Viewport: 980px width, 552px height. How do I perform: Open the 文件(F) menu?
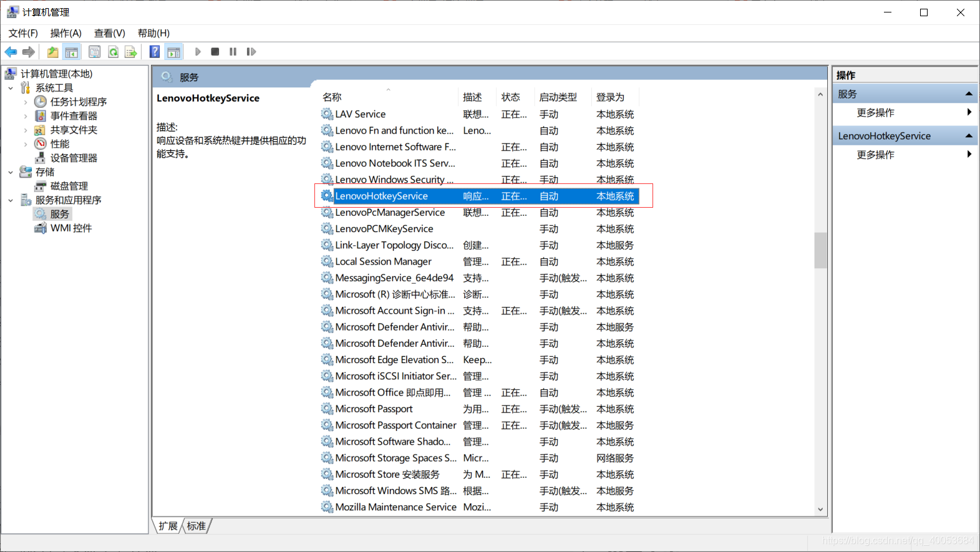pyautogui.click(x=23, y=33)
